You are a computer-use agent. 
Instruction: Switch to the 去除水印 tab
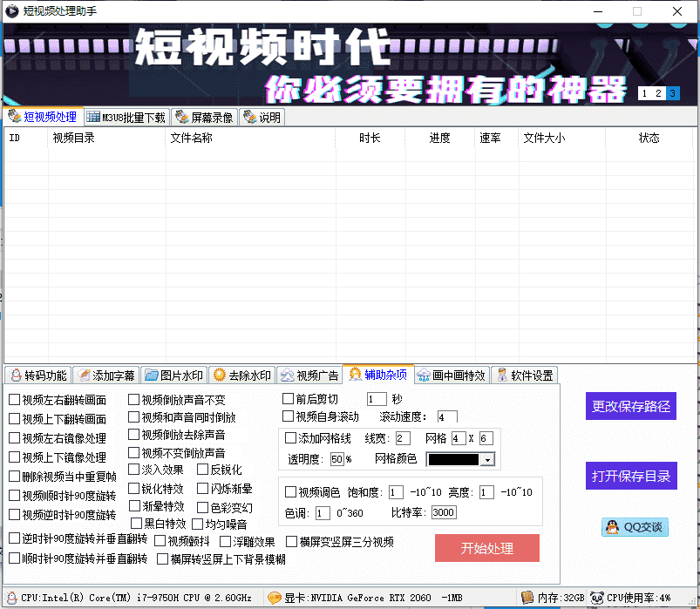242,376
